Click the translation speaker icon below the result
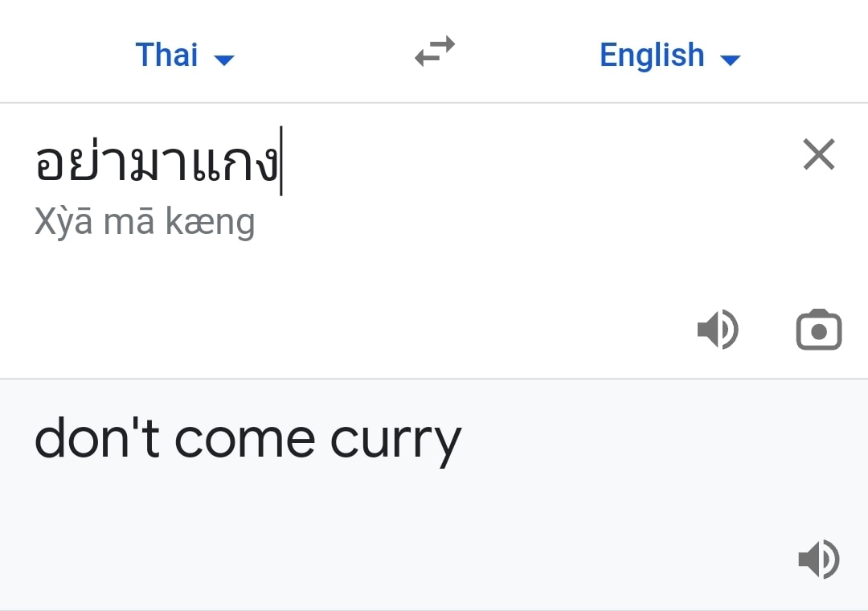This screenshot has height=611, width=868. [x=819, y=560]
